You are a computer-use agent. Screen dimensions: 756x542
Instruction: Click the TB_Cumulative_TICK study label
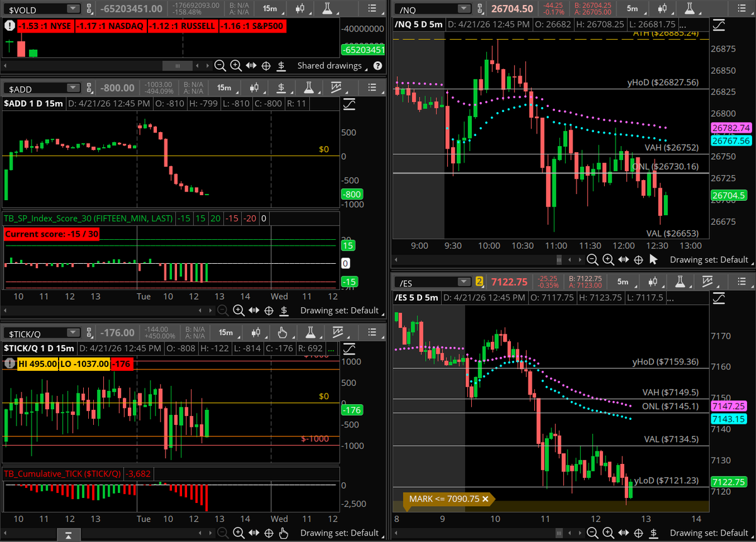click(63, 473)
